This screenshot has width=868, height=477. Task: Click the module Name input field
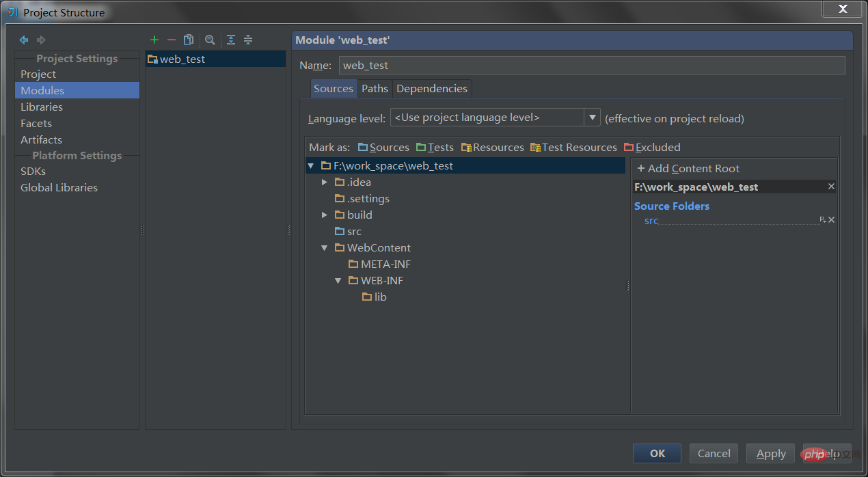[592, 65]
